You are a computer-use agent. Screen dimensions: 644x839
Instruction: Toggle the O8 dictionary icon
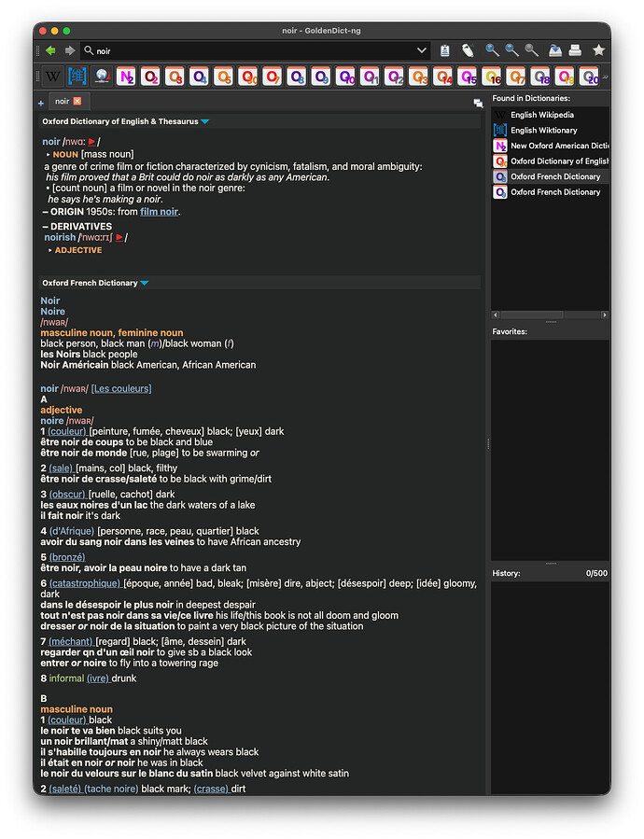pyautogui.click(x=297, y=77)
